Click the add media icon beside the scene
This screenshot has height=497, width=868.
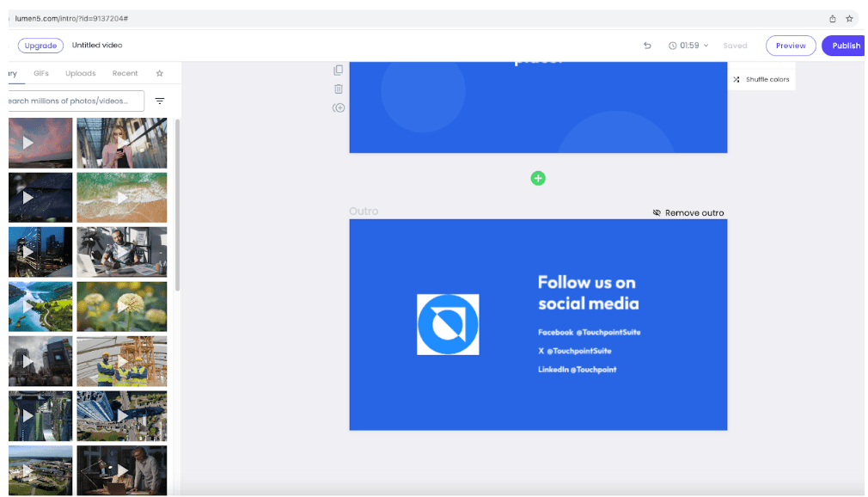(337, 107)
